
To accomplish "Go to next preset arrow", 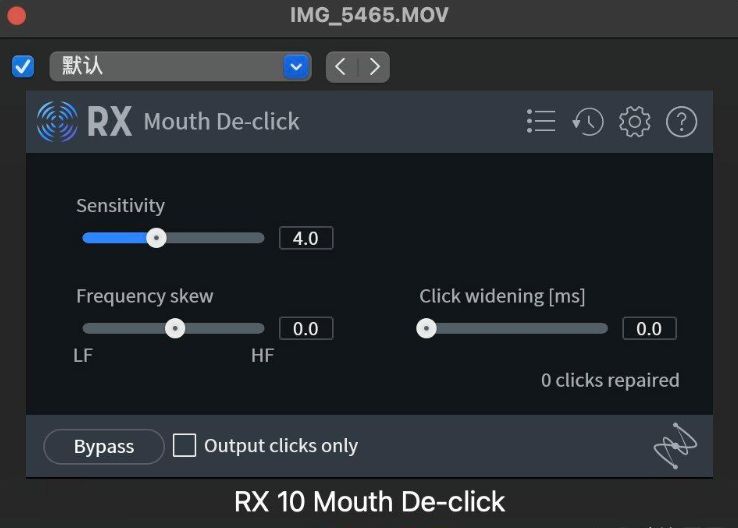I will click(x=374, y=67).
